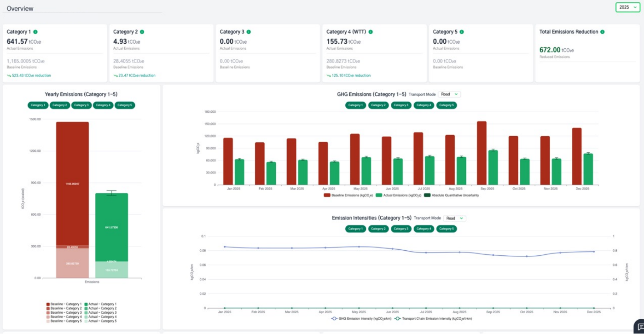Screen dimensions: 644x334
Task: Toggle Category 2 pill in GHG Emissions chart
Action: coord(378,105)
